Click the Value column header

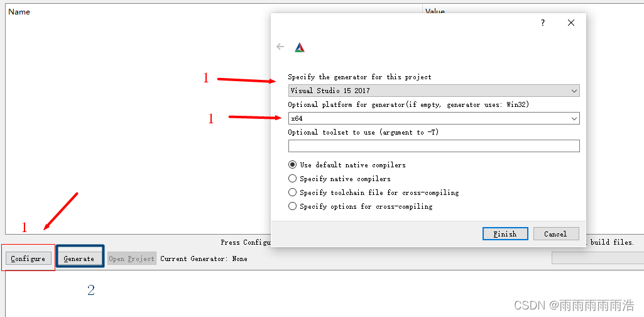pyautogui.click(x=435, y=11)
